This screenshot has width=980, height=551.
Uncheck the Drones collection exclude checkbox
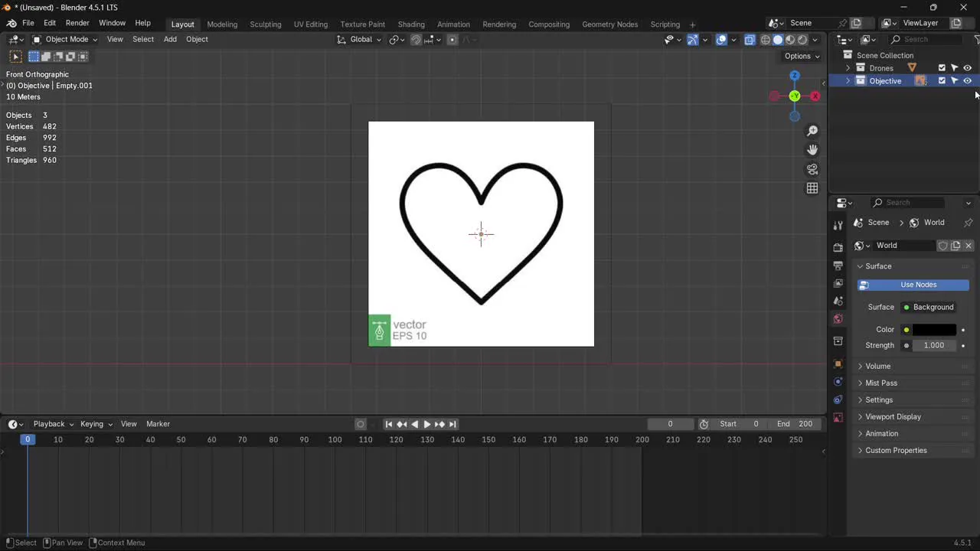click(942, 68)
